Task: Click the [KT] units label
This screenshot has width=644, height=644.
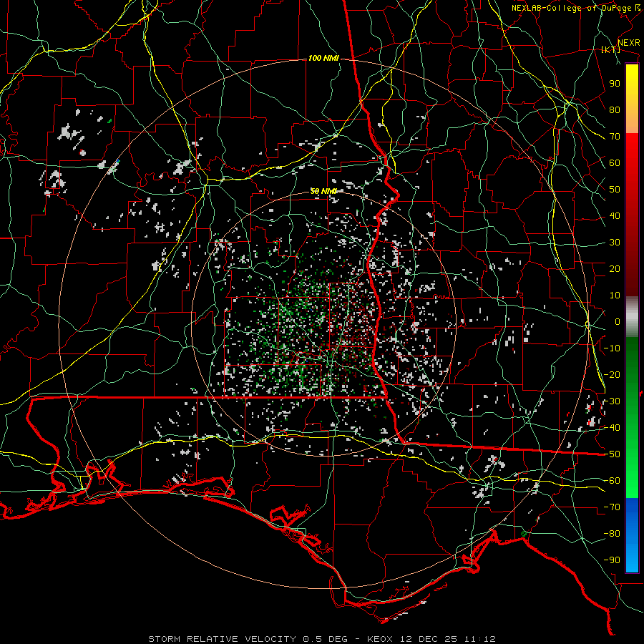Action: [611, 49]
